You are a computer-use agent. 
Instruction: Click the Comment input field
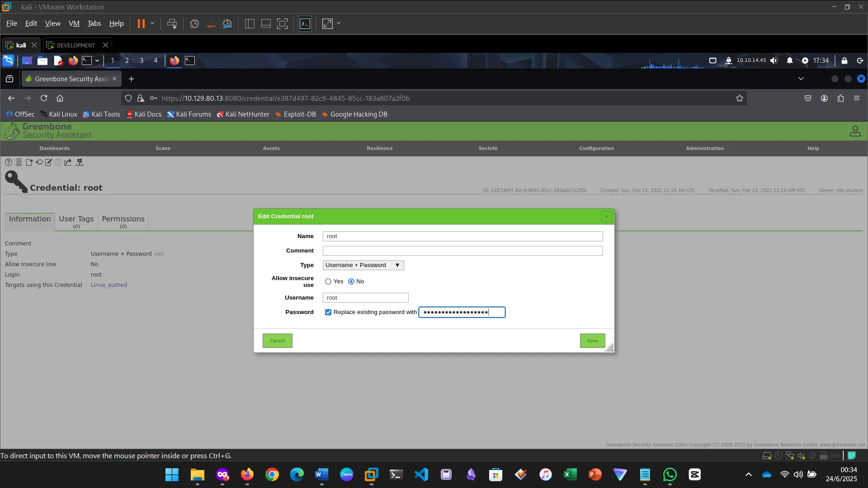pos(462,251)
